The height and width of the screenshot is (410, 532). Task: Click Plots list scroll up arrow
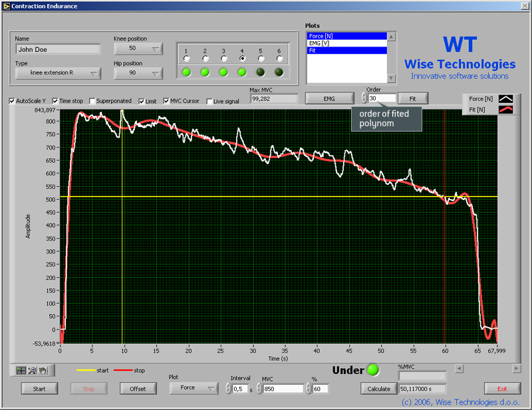pyautogui.click(x=391, y=37)
